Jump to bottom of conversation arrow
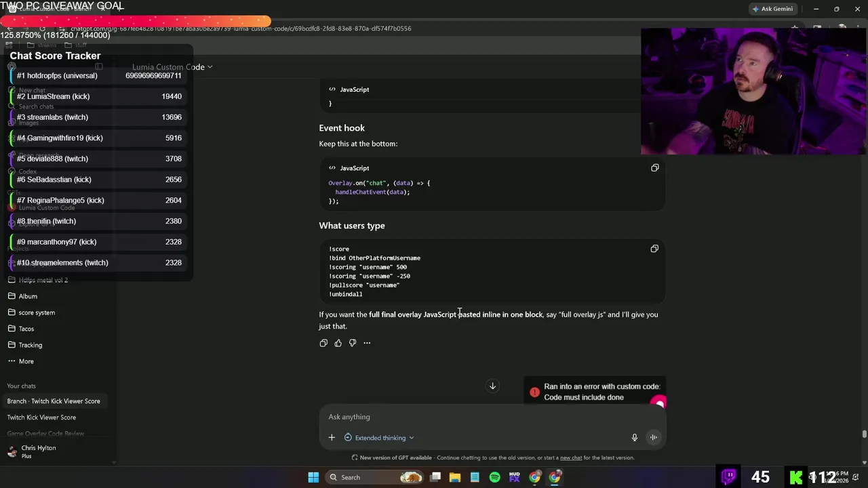The width and height of the screenshot is (868, 488). tap(493, 386)
